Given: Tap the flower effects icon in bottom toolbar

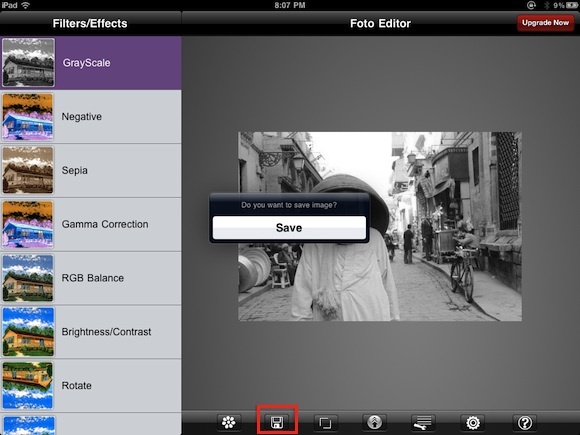Looking at the screenshot, I should point(229,422).
